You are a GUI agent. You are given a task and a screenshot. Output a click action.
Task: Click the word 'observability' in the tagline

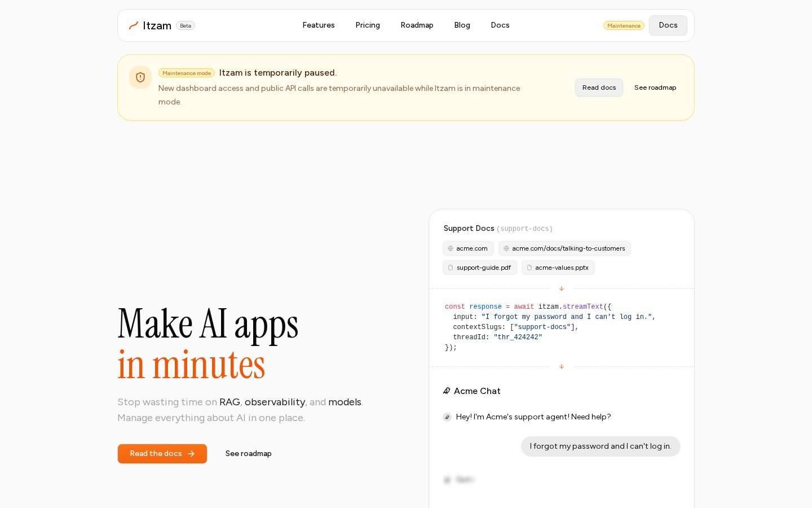[275, 402]
